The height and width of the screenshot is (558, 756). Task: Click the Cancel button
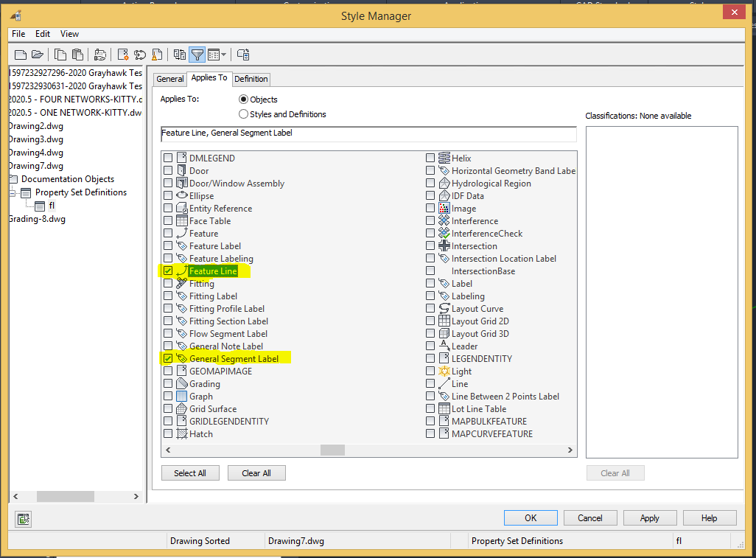point(590,518)
